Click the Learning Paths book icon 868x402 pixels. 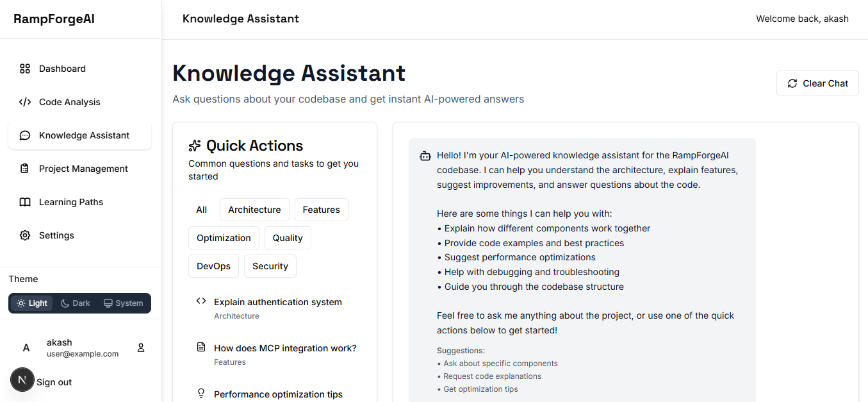(x=25, y=202)
